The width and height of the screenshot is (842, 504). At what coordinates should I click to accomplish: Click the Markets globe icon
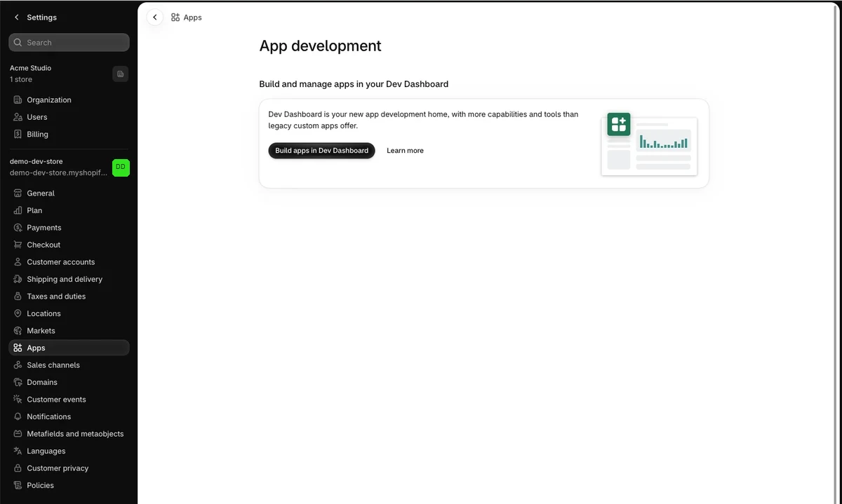(x=18, y=331)
